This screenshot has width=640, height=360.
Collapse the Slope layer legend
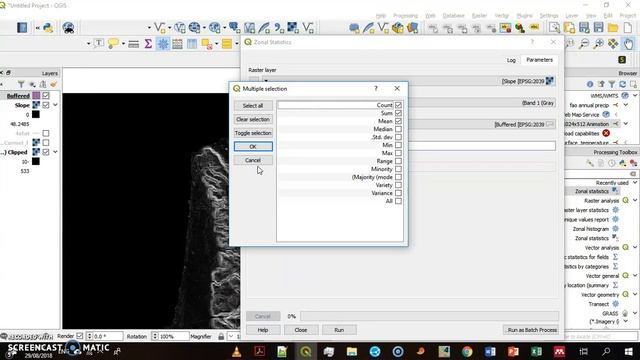[55, 105]
